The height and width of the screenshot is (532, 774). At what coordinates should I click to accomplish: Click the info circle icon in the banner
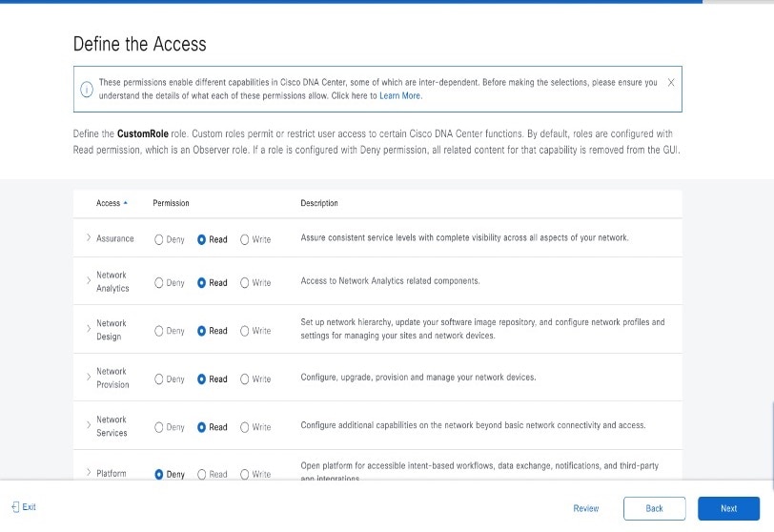(x=87, y=90)
